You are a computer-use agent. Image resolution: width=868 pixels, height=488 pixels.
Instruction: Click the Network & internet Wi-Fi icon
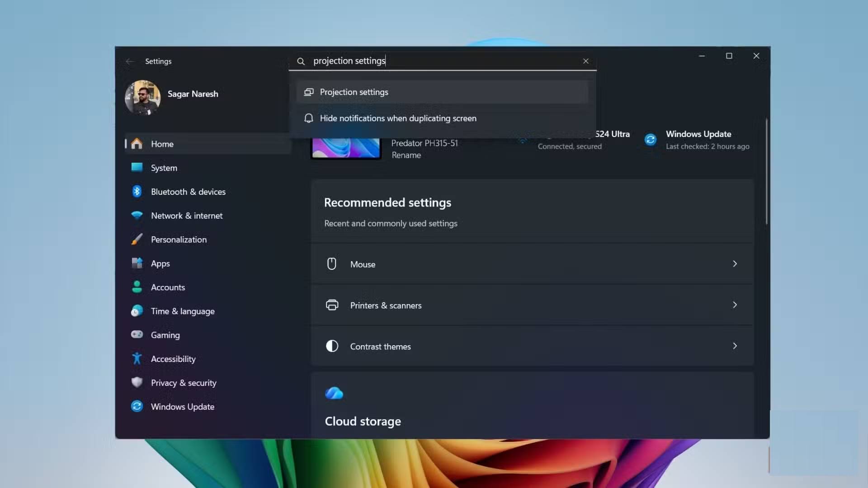click(x=137, y=216)
